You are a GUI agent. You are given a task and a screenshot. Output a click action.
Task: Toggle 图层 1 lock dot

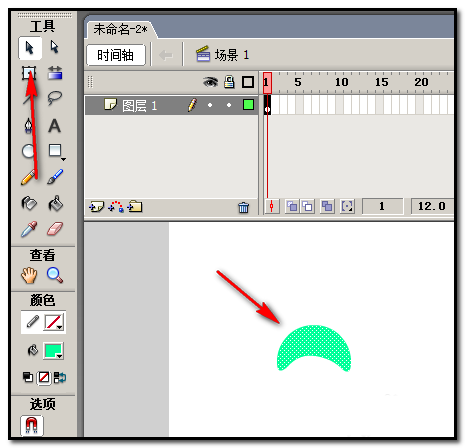tap(229, 105)
